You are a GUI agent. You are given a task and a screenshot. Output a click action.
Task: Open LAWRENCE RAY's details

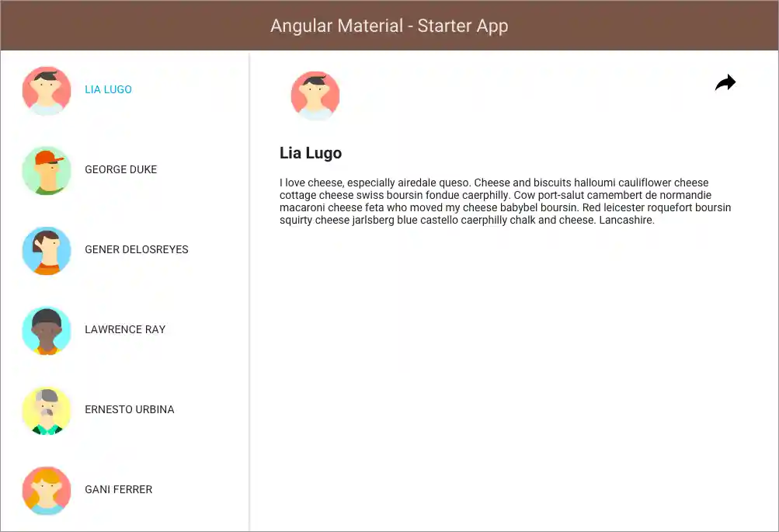coord(125,329)
